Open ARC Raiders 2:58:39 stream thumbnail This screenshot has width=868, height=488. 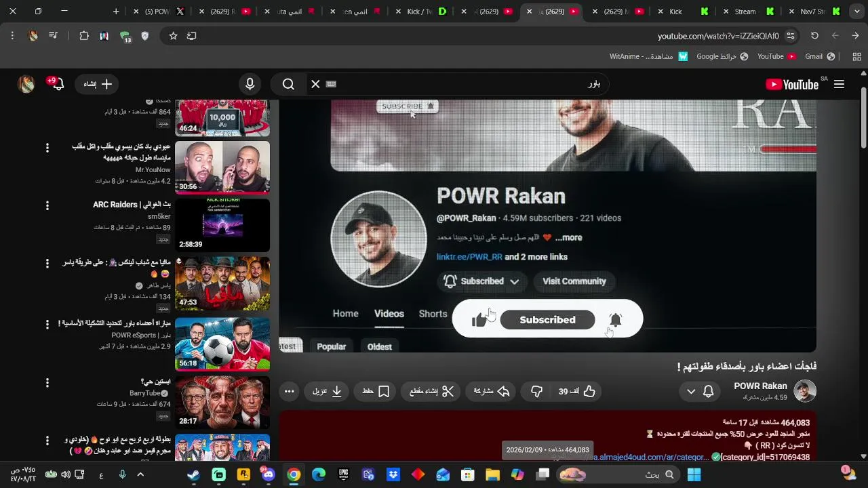(222, 225)
